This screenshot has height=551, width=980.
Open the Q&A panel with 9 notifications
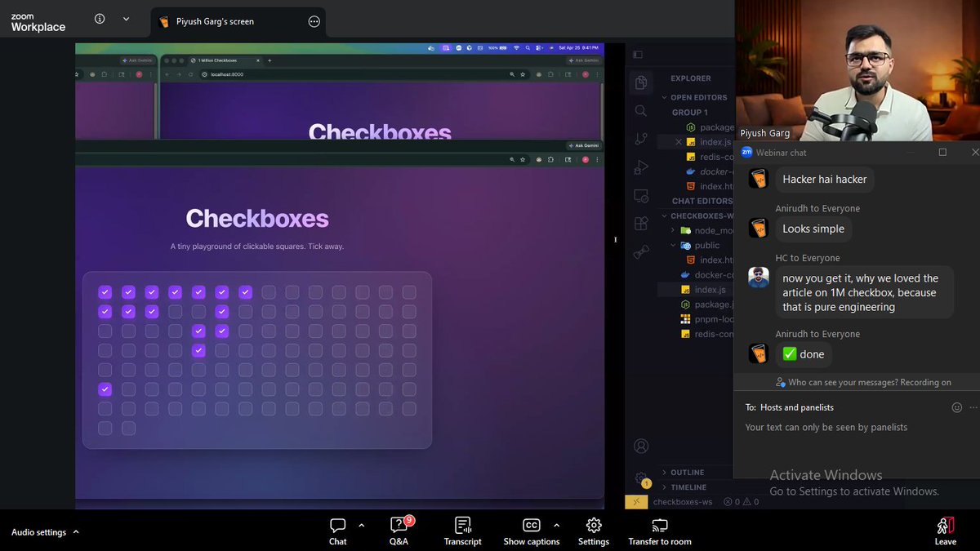(399, 529)
